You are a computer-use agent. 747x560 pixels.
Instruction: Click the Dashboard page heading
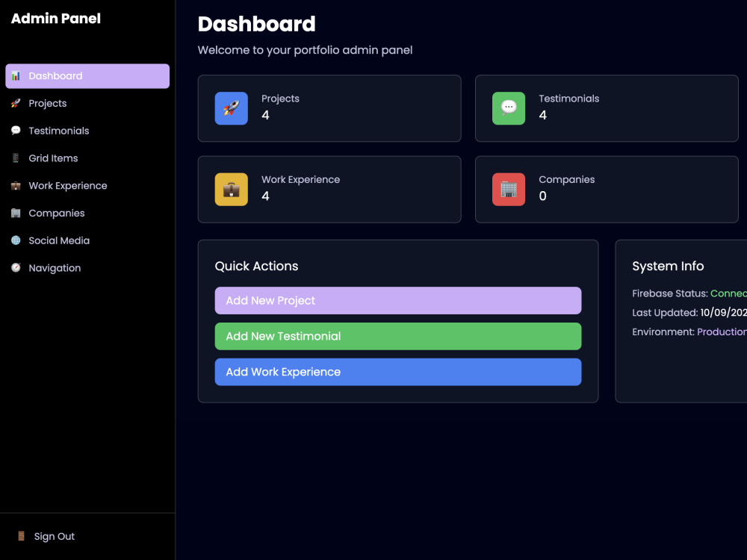pyautogui.click(x=256, y=25)
